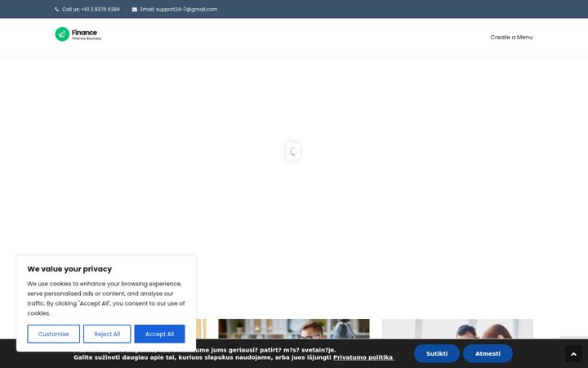Click the man with glasses thumbnail image
588x368 pixels.
[294, 329]
